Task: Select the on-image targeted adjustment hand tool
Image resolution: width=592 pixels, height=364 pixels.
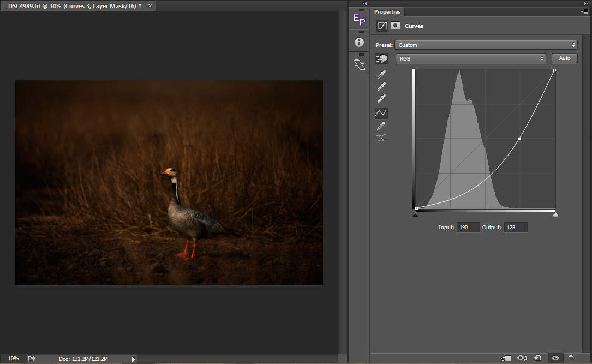Action: coord(381,58)
